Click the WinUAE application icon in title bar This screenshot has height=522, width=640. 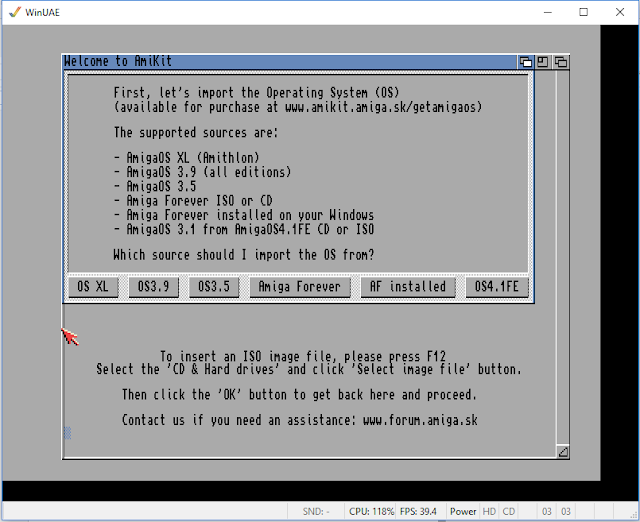click(x=15, y=12)
